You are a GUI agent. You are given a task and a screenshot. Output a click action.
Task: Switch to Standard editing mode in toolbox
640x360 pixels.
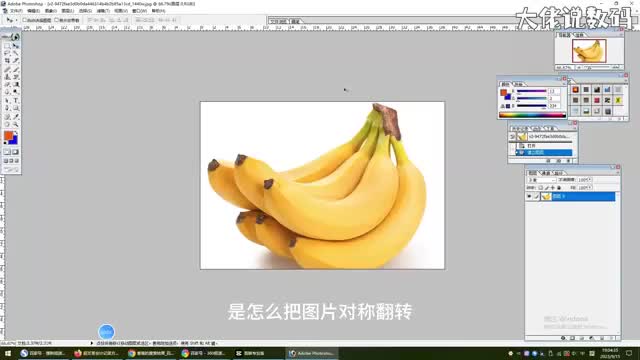(x=7, y=152)
